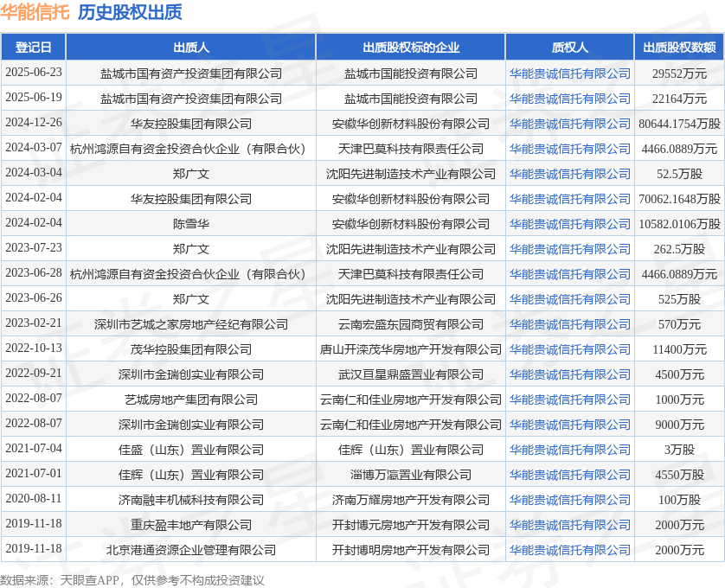
Task: Open 华能贵诚信托有限公司 link in 陈雪华 row
Action: point(569,224)
